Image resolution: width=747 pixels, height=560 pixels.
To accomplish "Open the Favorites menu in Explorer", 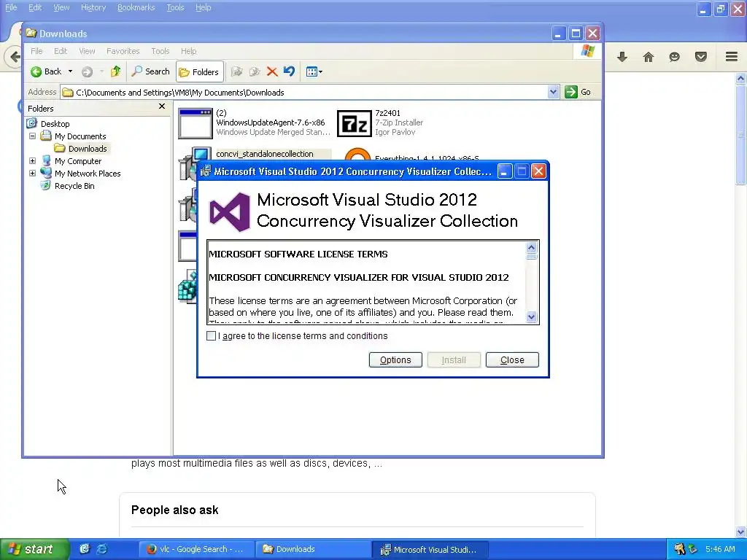I will click(123, 51).
